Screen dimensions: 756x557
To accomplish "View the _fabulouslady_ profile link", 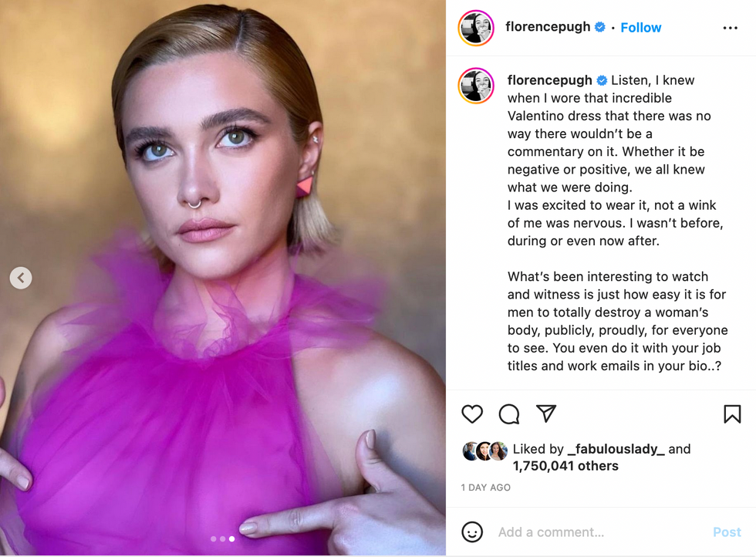I will coord(616,449).
